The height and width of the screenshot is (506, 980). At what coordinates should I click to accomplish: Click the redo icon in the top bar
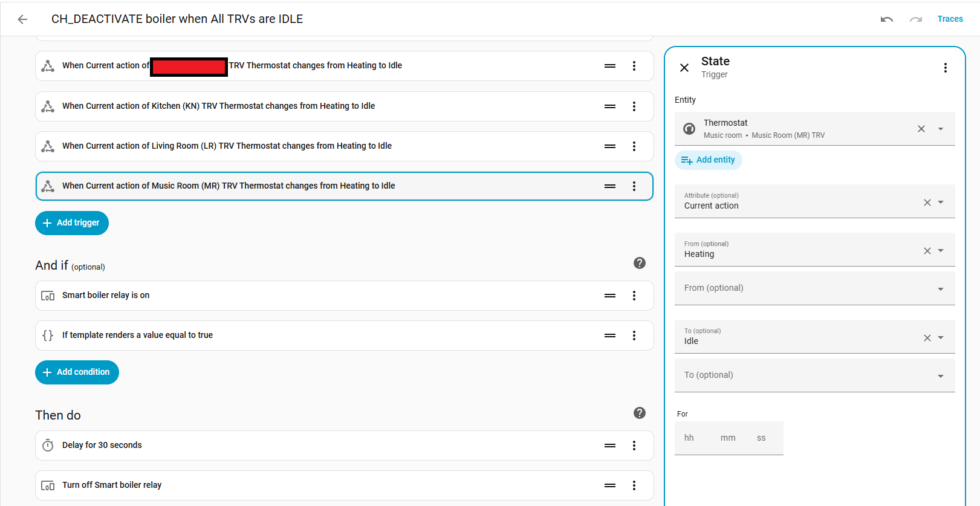[x=916, y=19]
